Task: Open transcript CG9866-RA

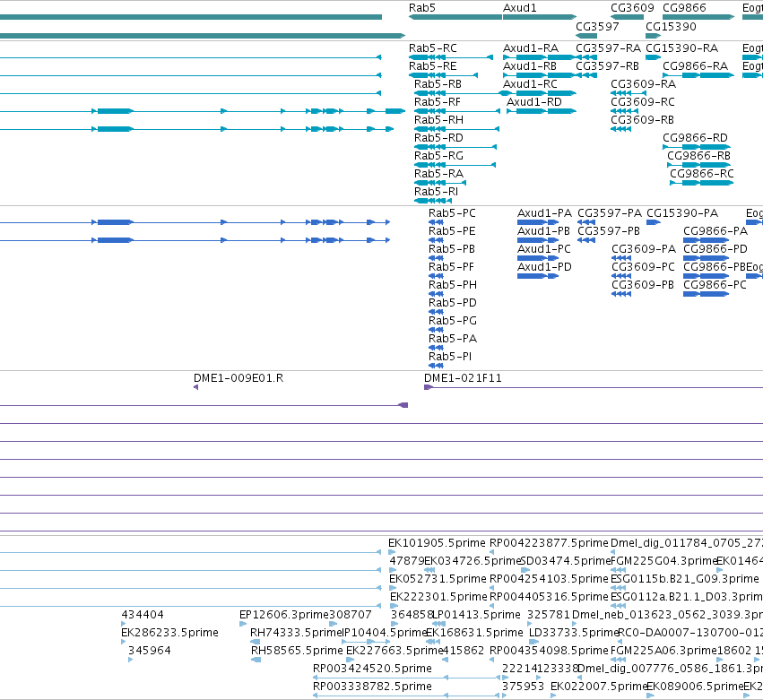Action: pyautogui.click(x=696, y=66)
